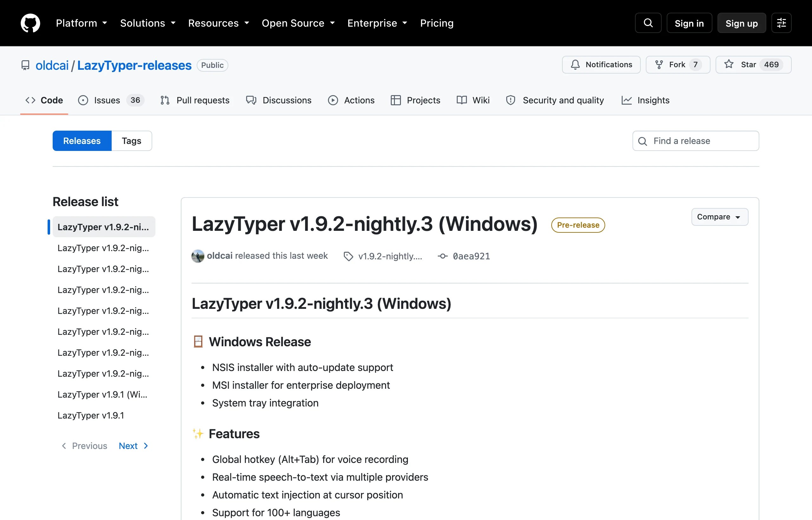Click the disabled Previous pagination link
The width and height of the screenshot is (812, 520).
(84, 446)
